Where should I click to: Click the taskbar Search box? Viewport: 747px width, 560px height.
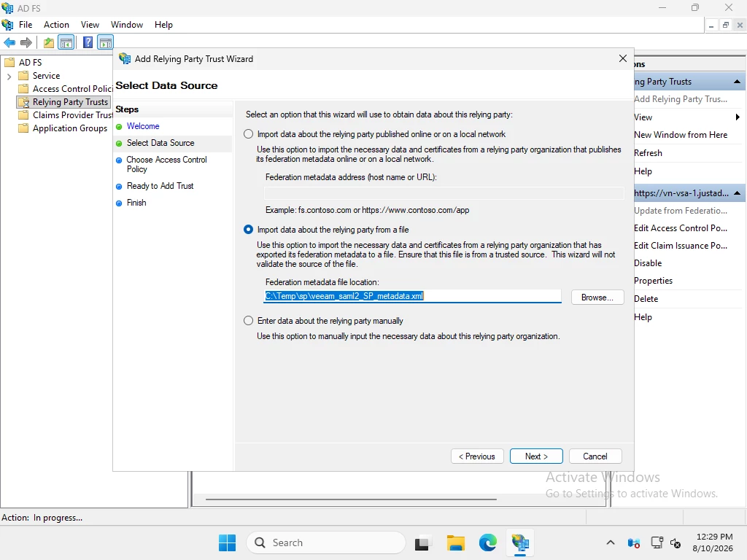pyautogui.click(x=326, y=542)
